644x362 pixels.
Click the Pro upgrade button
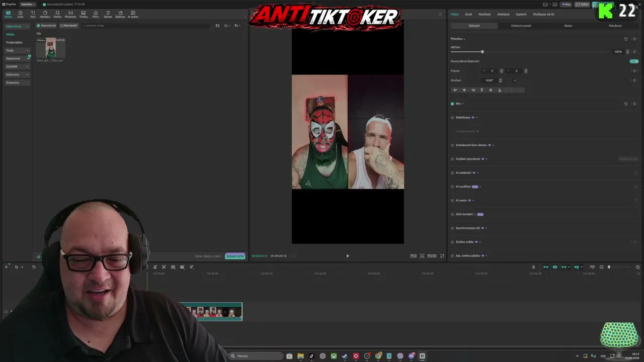click(567, 5)
